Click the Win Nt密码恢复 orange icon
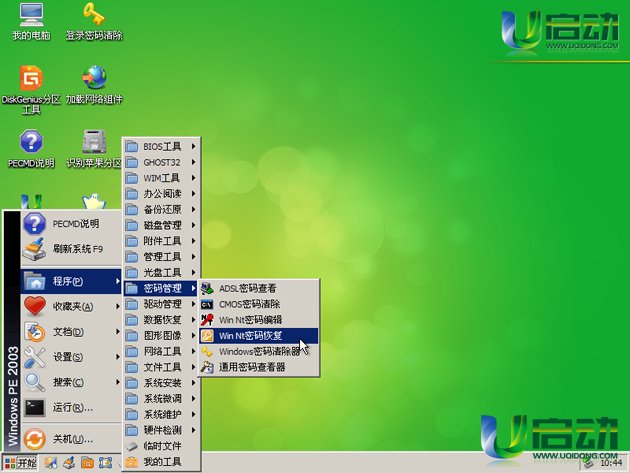The width and height of the screenshot is (630, 473). pyautogui.click(x=207, y=336)
